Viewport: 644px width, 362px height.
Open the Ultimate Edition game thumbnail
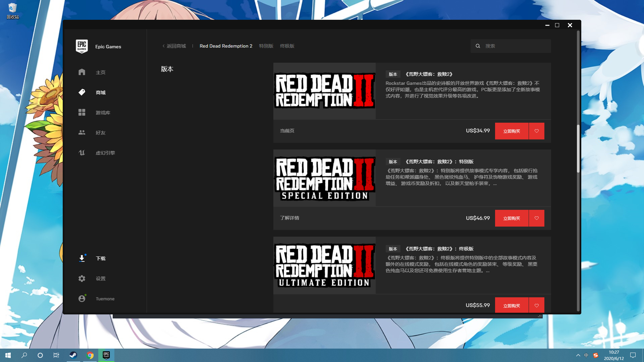324,265
